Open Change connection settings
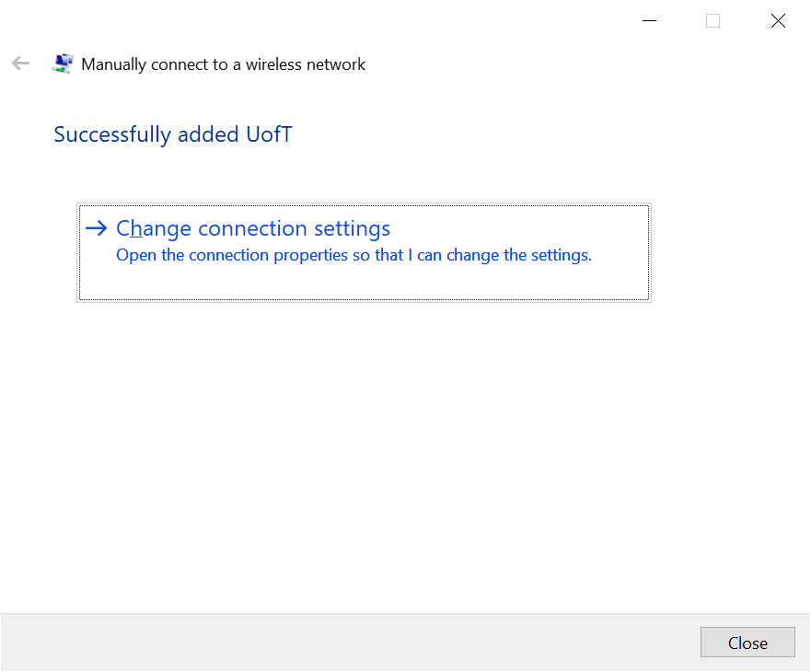 pos(252,228)
